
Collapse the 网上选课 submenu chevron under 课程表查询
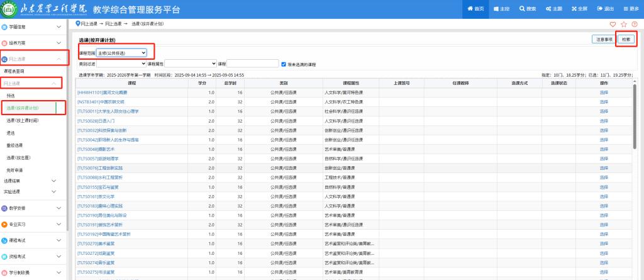coord(54,84)
